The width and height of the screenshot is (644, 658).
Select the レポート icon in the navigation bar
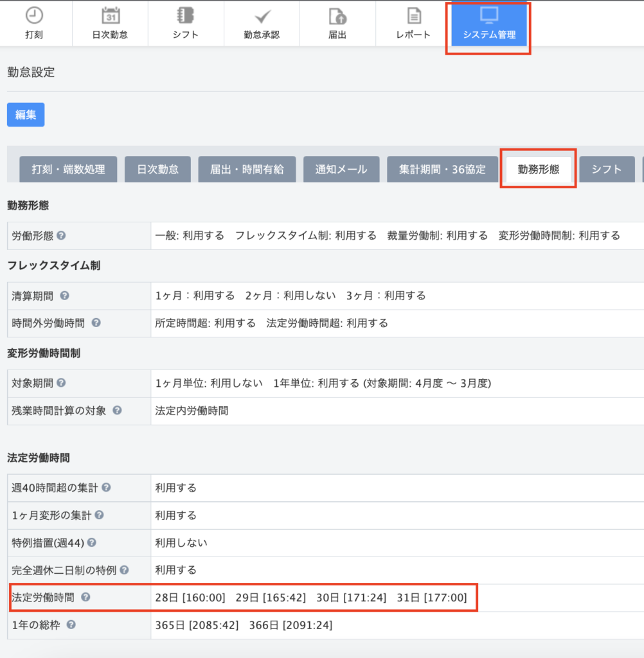pyautogui.click(x=412, y=23)
